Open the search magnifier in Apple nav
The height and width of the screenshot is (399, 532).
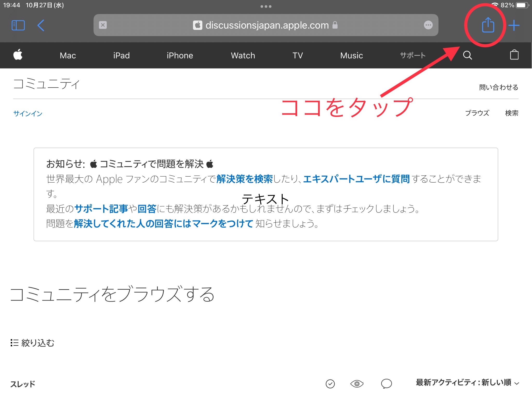pyautogui.click(x=467, y=55)
